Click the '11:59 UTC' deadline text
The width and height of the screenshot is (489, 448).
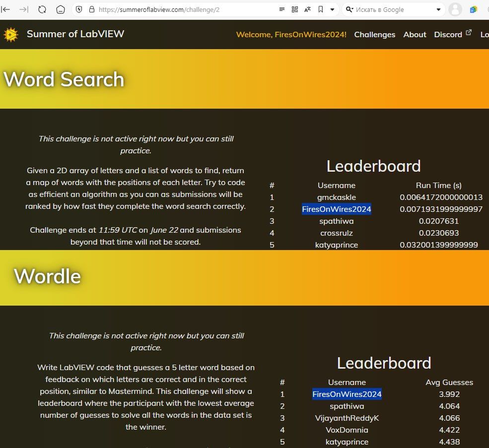click(x=118, y=230)
